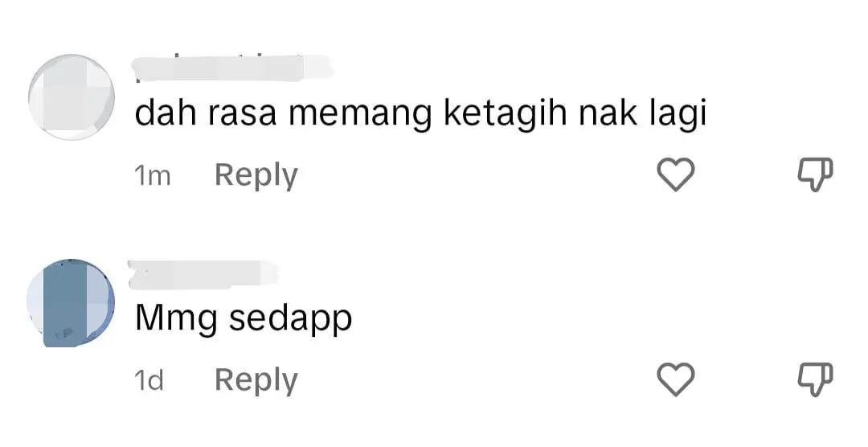Open the gray-white avatar of first commenter
The image size is (868, 447).
(72, 97)
